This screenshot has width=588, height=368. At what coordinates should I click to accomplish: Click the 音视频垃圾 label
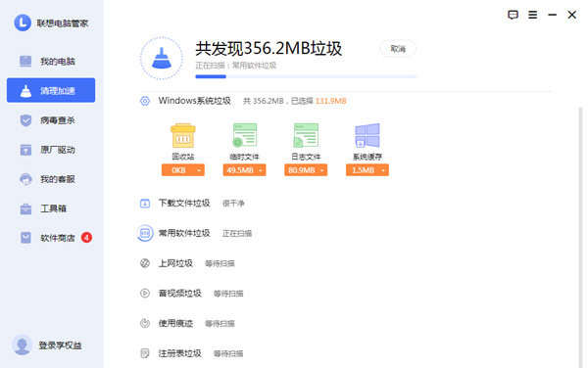click(x=180, y=293)
